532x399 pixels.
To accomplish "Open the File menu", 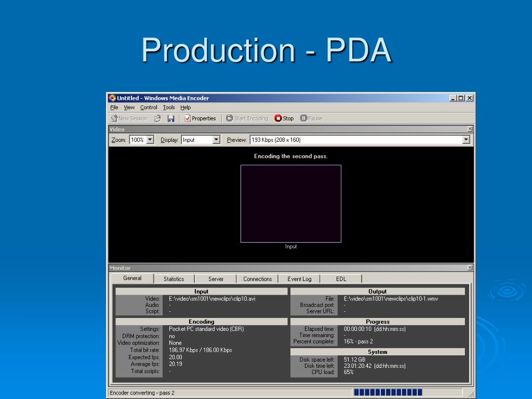I will [x=114, y=108].
